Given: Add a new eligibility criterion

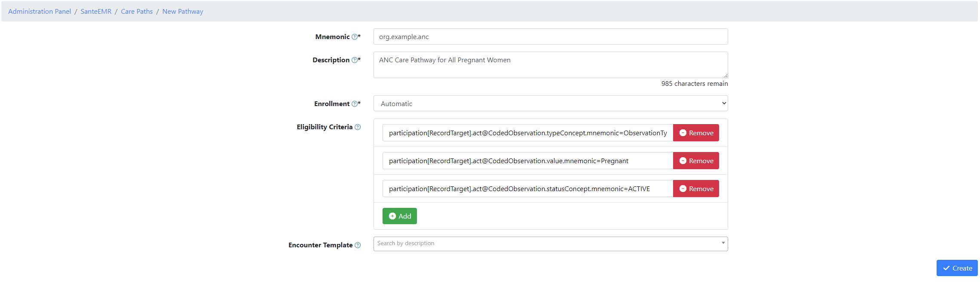Looking at the screenshot, I should (399, 216).
